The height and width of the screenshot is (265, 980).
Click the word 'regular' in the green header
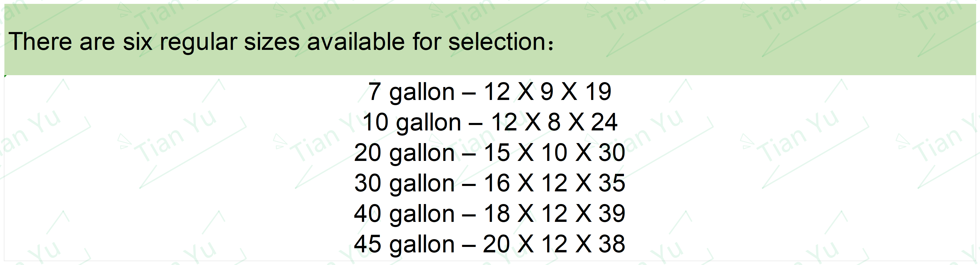(198, 43)
